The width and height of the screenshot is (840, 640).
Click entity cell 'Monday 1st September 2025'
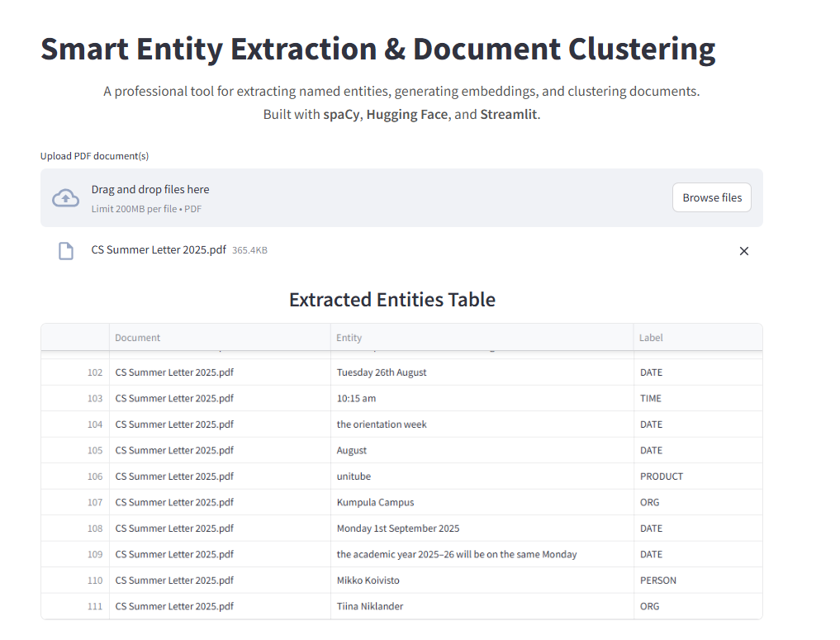pos(482,528)
